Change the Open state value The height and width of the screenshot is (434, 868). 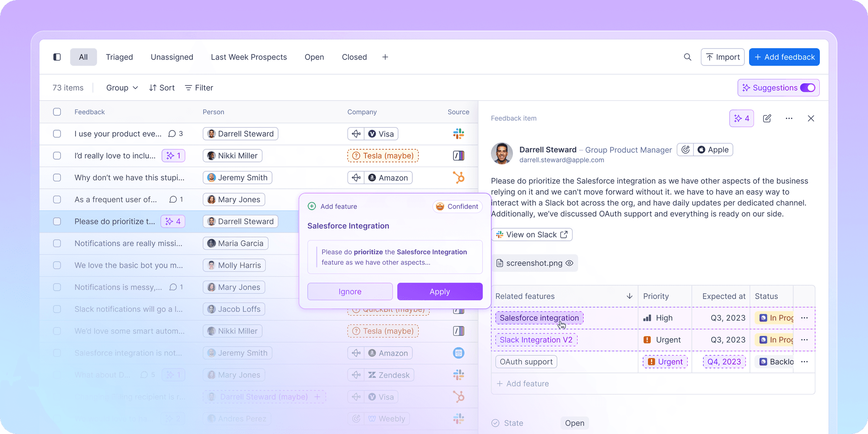coord(575,423)
